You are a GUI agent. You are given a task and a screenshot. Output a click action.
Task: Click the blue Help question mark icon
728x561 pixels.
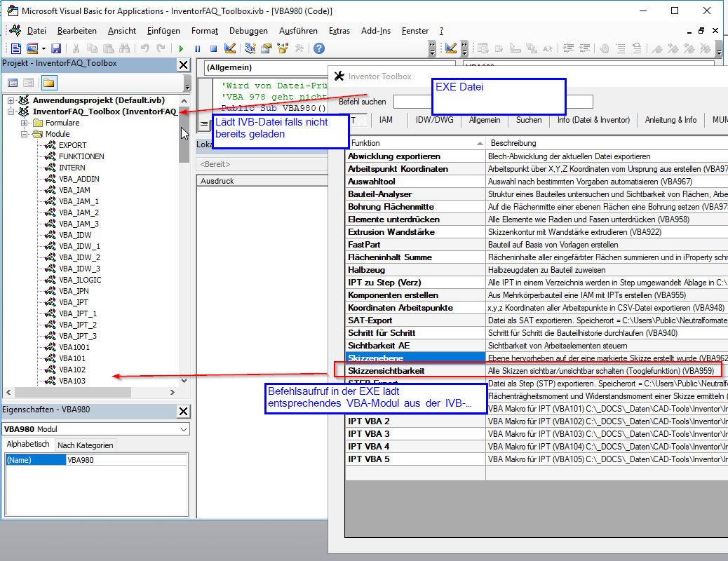pyautogui.click(x=319, y=48)
